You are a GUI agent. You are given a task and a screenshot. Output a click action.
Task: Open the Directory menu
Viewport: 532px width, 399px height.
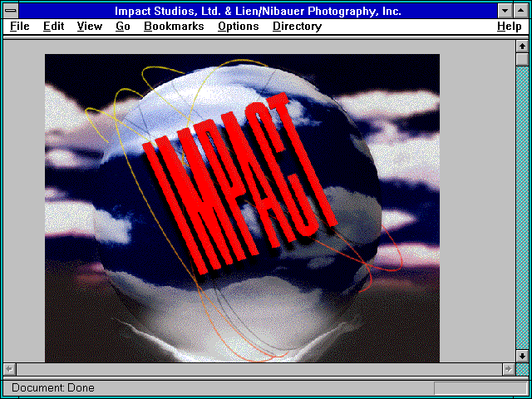pyautogui.click(x=298, y=27)
